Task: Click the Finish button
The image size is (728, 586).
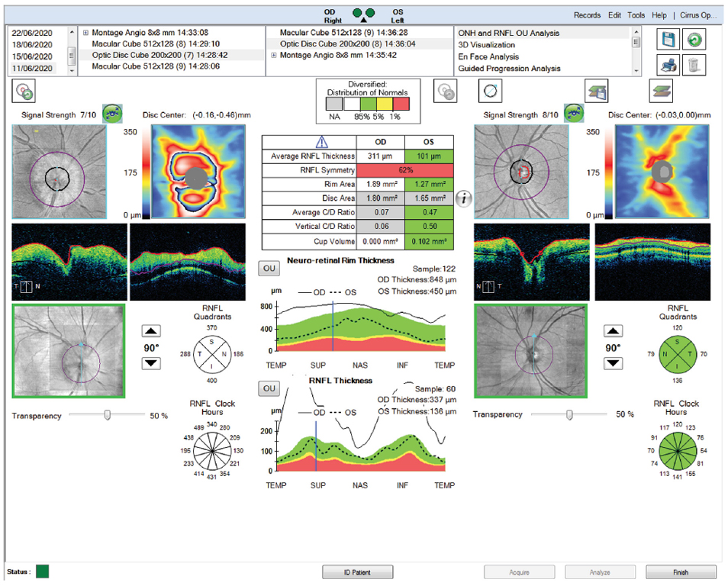Action: click(x=680, y=572)
